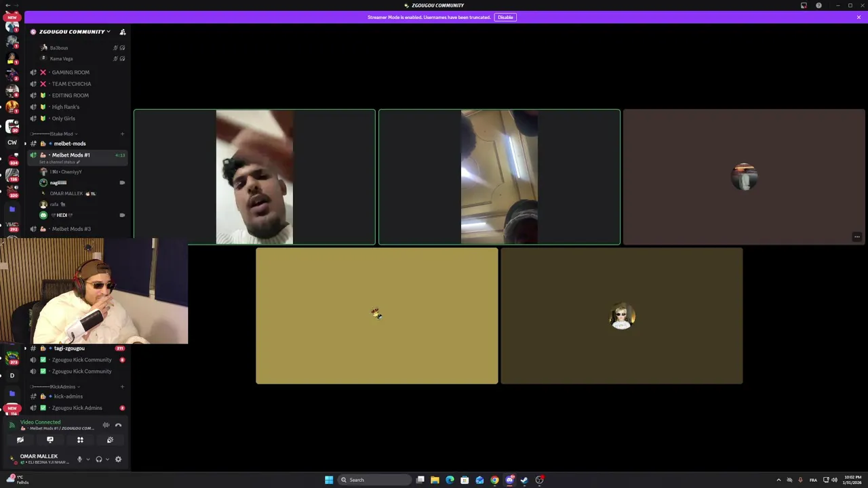Toggle headphone deafen

click(99, 460)
